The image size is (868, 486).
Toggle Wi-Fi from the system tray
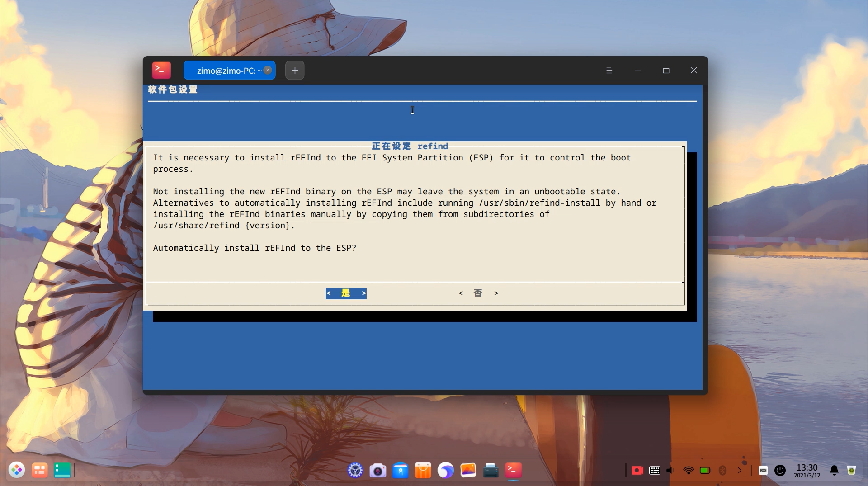point(688,470)
